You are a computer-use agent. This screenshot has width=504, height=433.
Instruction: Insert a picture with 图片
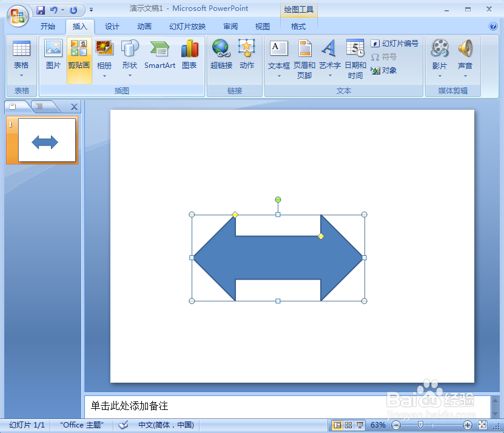(53, 60)
